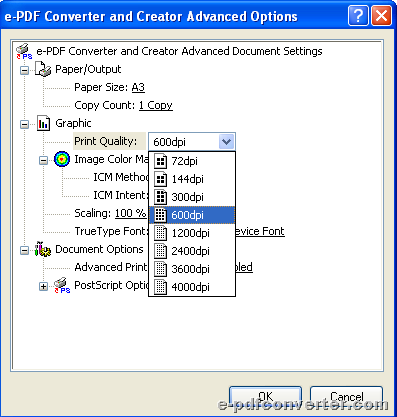The height and width of the screenshot is (417, 397).
Task: Select the 72dpi option
Action: pos(192,161)
